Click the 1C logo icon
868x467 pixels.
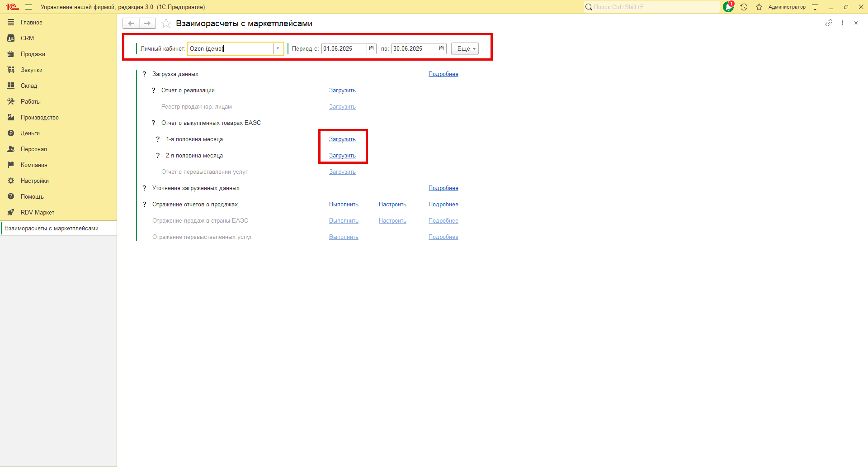pos(12,7)
